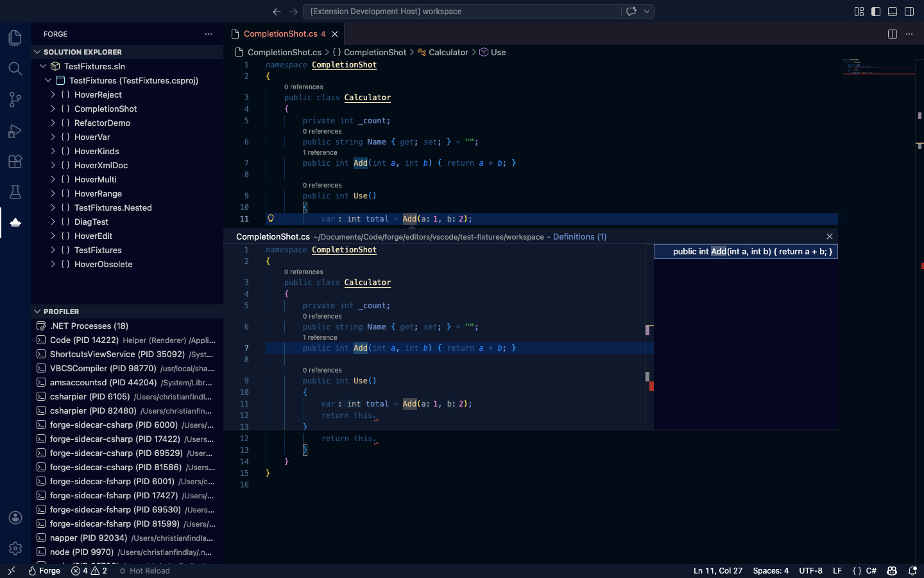Open the chat dropdown arrow in title bar
This screenshot has width=924, height=578.
click(x=647, y=12)
